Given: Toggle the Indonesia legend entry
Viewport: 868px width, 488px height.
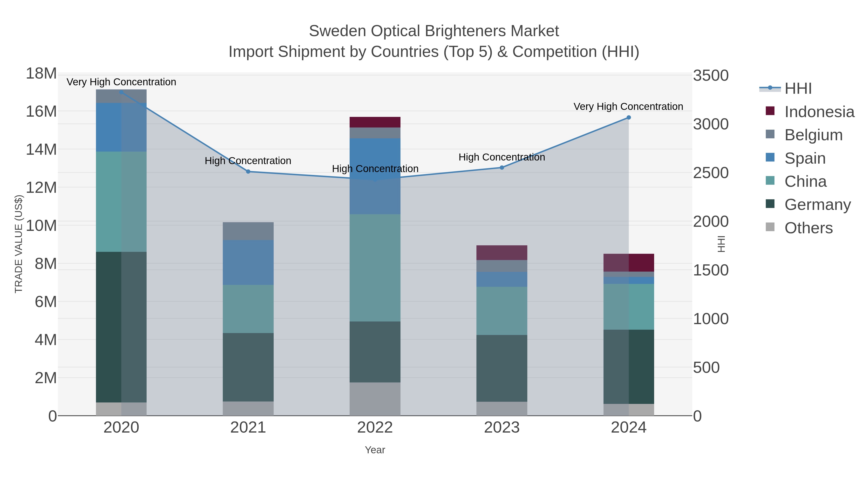Looking at the screenshot, I should (810, 112).
